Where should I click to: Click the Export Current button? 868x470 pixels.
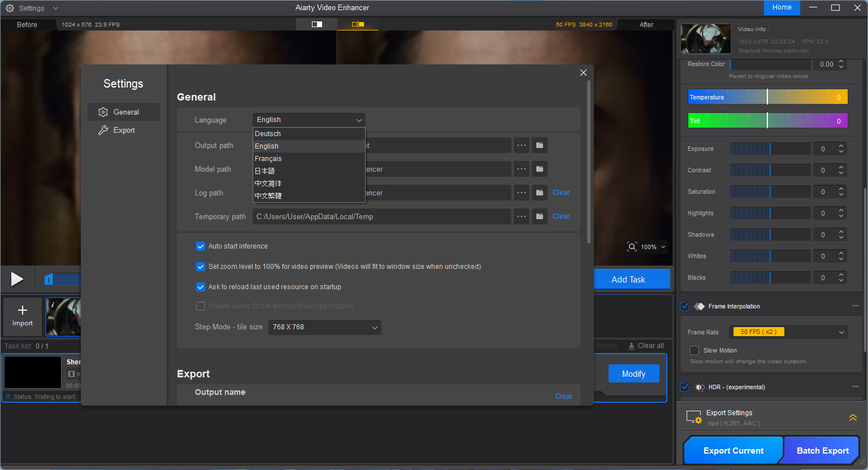tap(733, 450)
